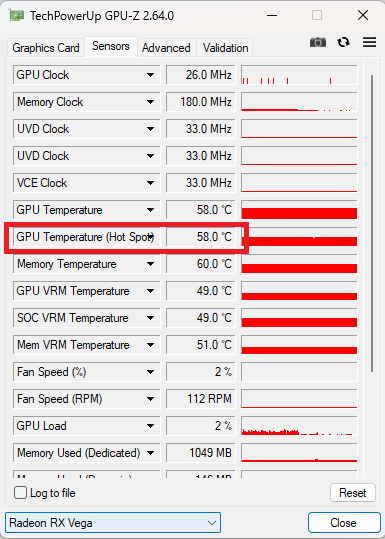Open the Radeon RX Vega device selector
This screenshot has height=539, width=385.
tap(113, 523)
